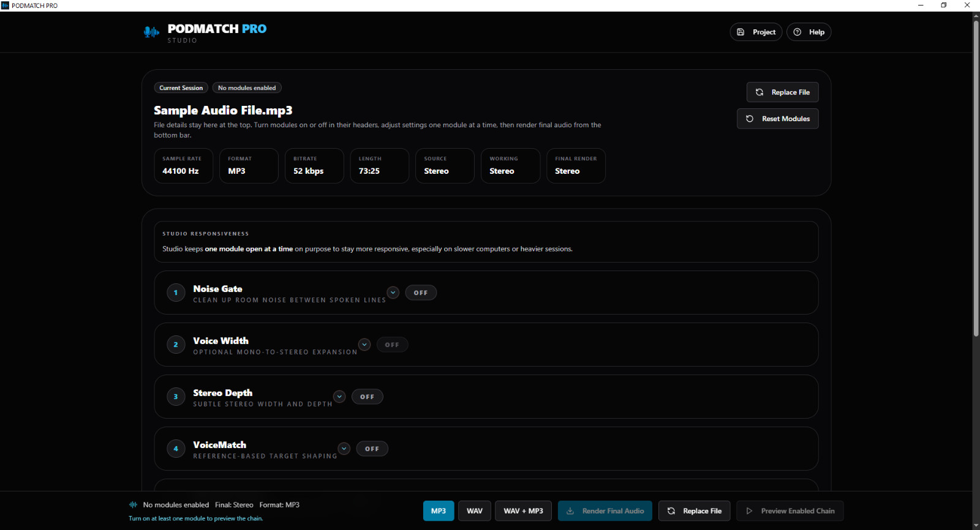Screen dimensions: 980x530
Task: Click the Format MP3 info card
Action: (x=249, y=166)
